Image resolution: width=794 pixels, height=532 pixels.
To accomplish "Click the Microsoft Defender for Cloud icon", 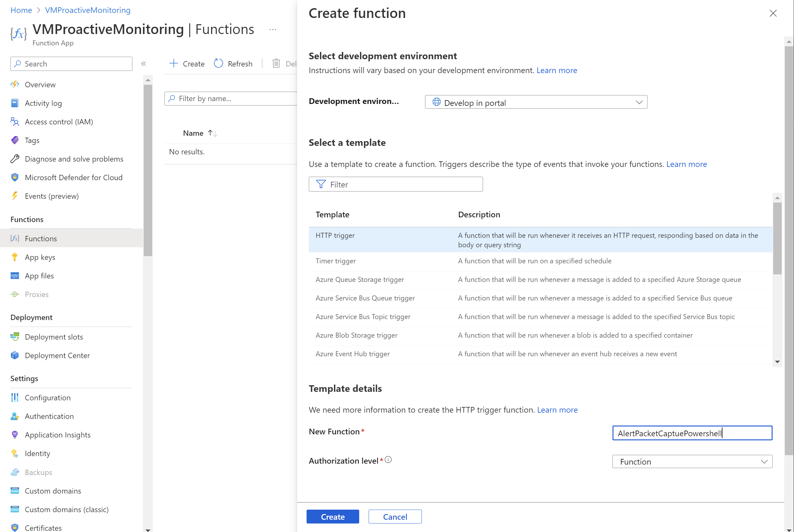I will (x=14, y=177).
